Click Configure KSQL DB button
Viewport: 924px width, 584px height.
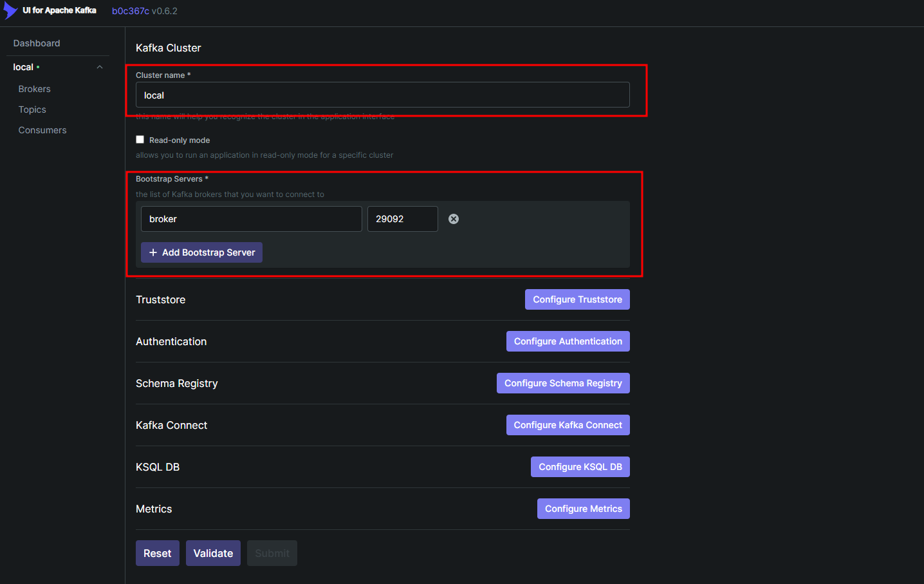coord(580,467)
